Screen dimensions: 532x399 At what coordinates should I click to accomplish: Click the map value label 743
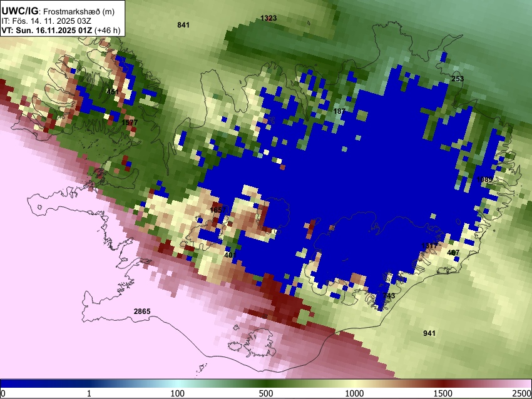389,296
